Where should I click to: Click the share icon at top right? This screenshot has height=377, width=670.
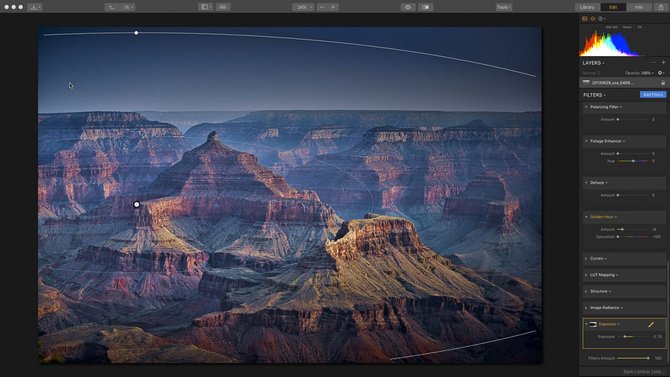pyautogui.click(x=661, y=7)
